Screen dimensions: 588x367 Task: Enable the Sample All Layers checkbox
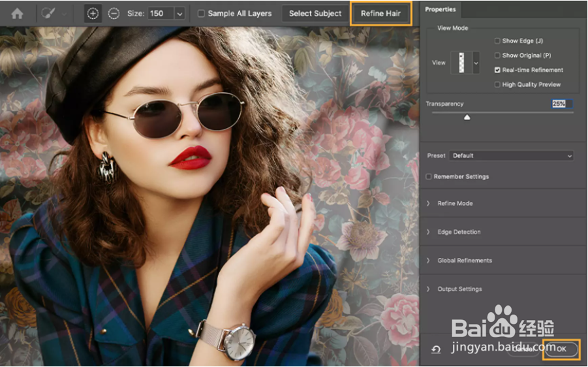202,14
